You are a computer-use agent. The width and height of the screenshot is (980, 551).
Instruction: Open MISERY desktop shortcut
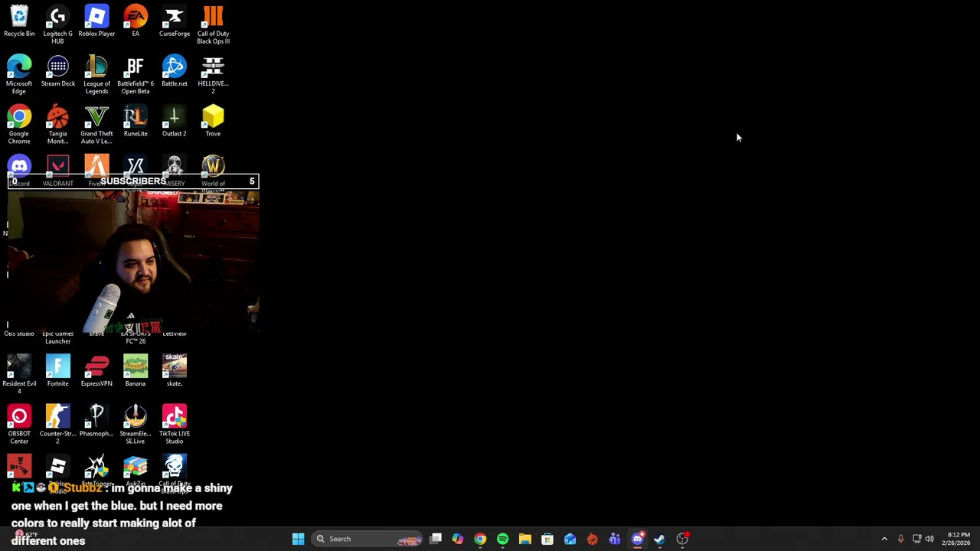click(174, 170)
